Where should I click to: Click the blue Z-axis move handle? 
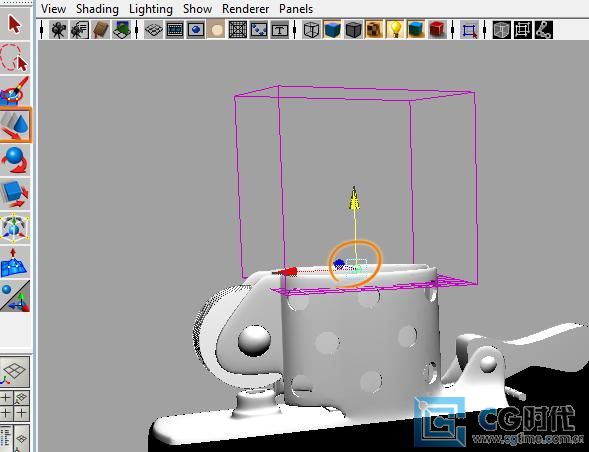[x=339, y=264]
